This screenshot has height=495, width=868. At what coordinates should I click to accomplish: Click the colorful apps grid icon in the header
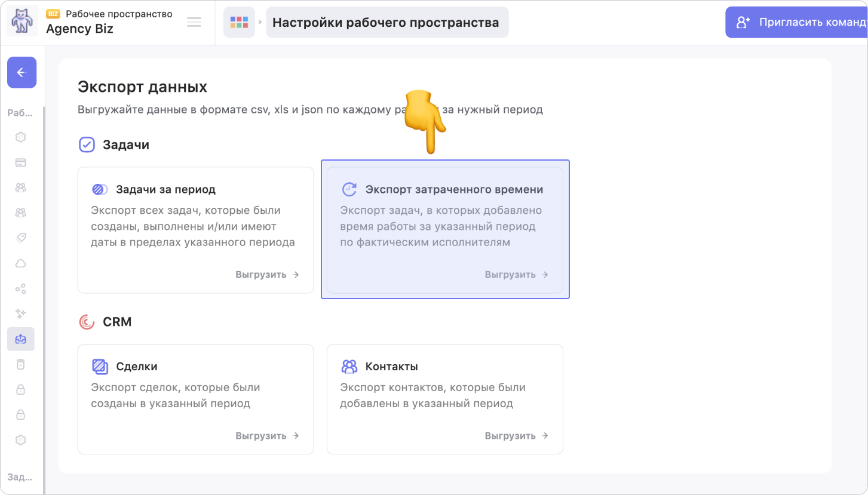click(x=239, y=23)
